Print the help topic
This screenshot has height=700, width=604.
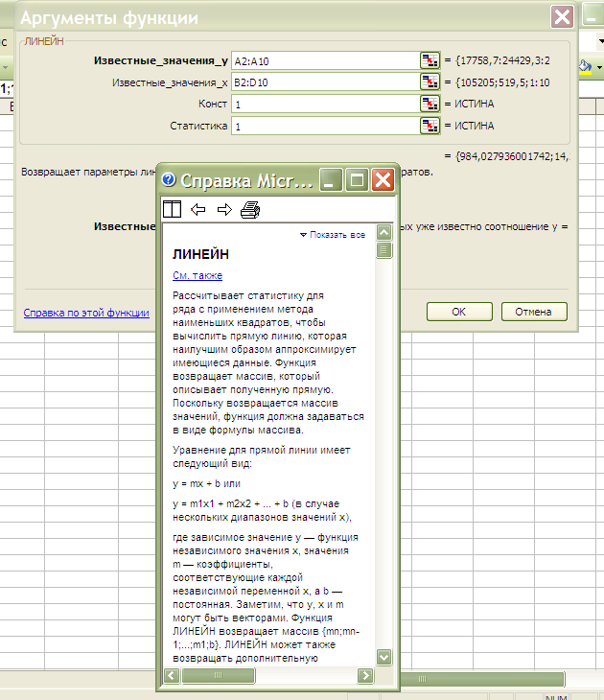tap(250, 209)
